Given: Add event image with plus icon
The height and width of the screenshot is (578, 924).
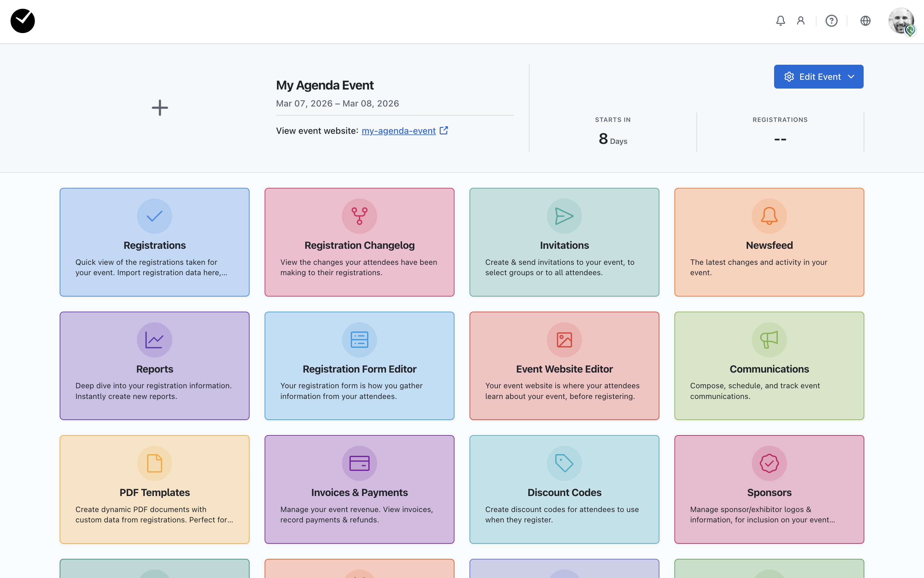Looking at the screenshot, I should (x=160, y=108).
